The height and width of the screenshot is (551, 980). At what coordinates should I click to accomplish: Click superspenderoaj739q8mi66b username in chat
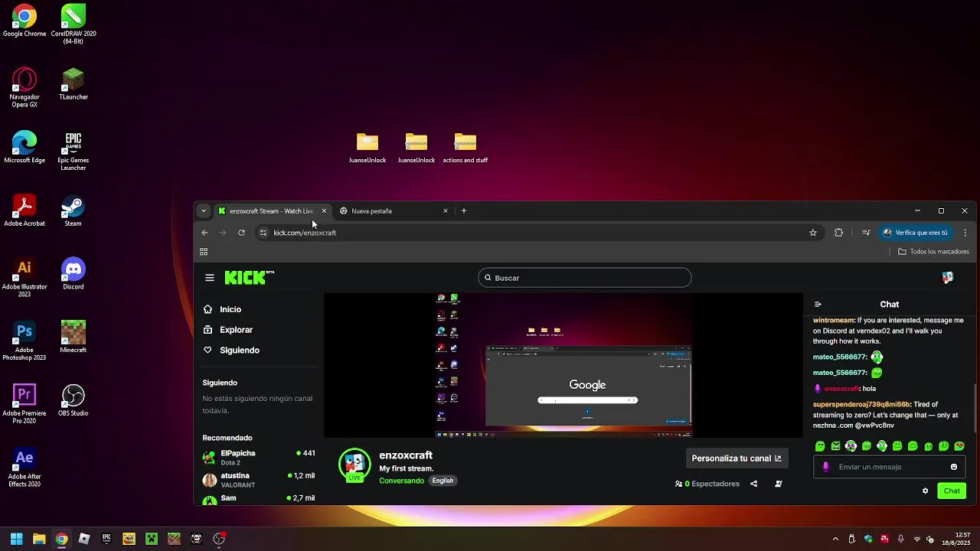click(861, 404)
